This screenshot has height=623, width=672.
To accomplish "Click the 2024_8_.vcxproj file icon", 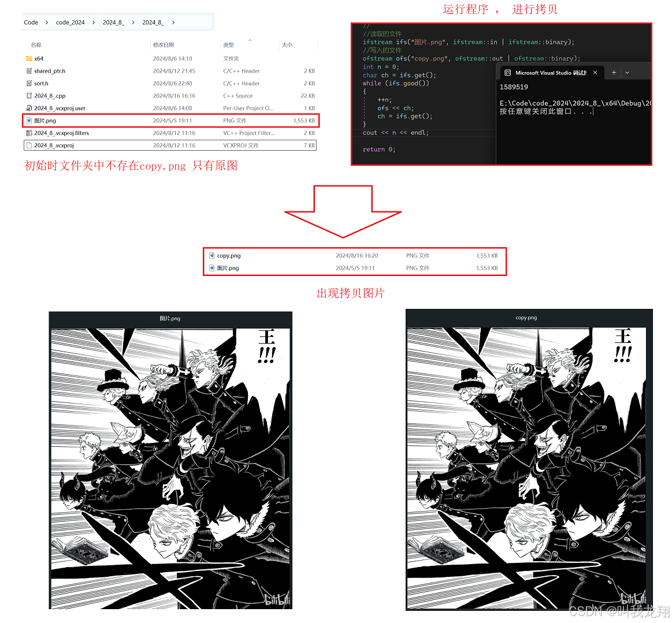I will click(x=29, y=146).
